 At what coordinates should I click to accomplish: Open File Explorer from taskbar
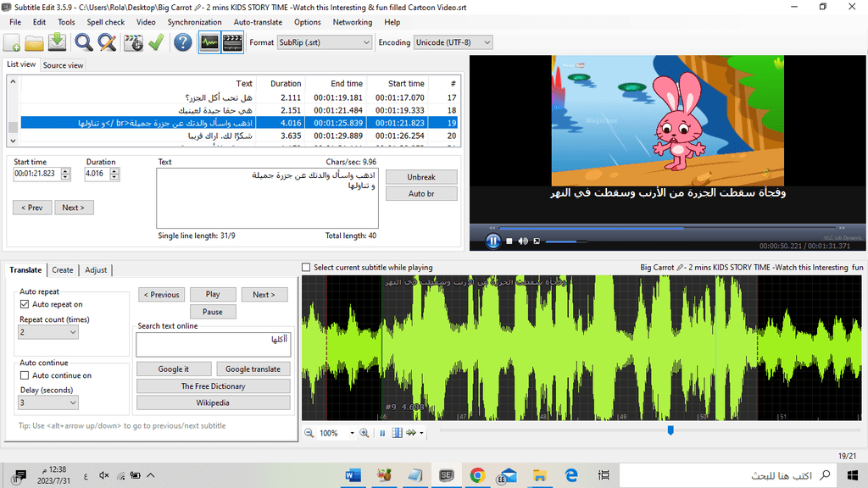pos(540,475)
